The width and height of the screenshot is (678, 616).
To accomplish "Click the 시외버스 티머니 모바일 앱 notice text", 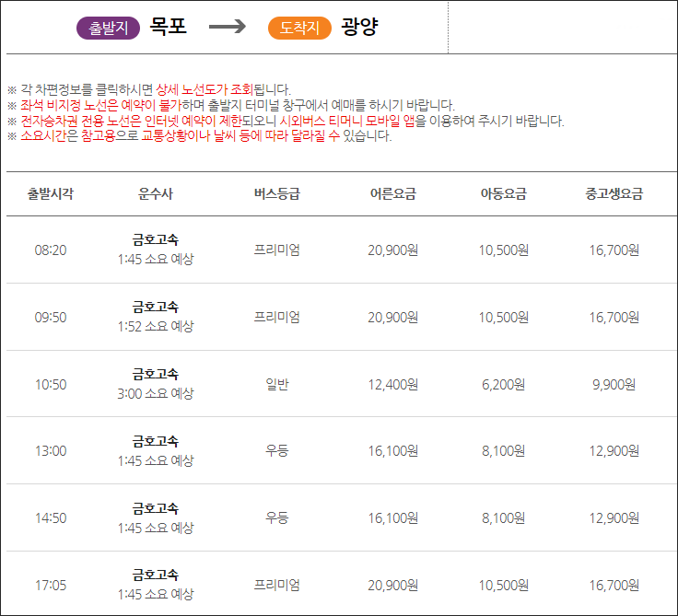I will click(347, 121).
